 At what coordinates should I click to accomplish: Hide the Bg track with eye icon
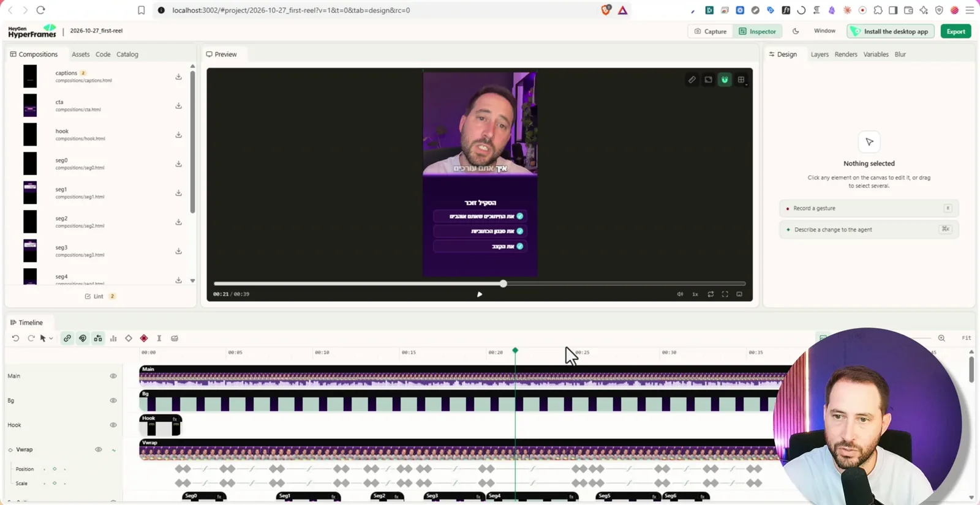pyautogui.click(x=113, y=400)
